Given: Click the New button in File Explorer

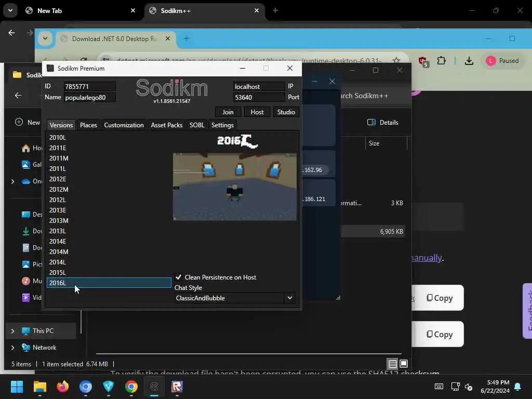Looking at the screenshot, I should coord(28,122).
